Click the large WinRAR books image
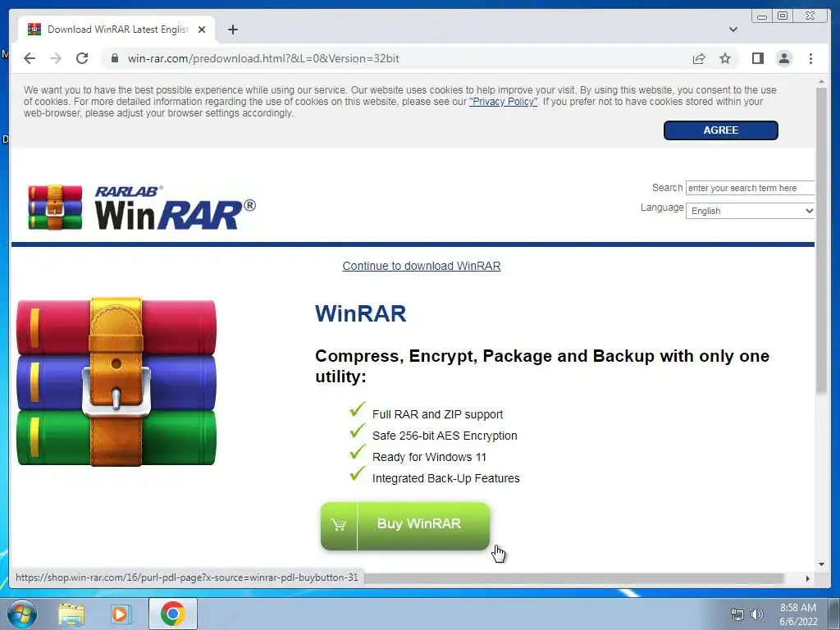840x630 pixels. point(116,381)
